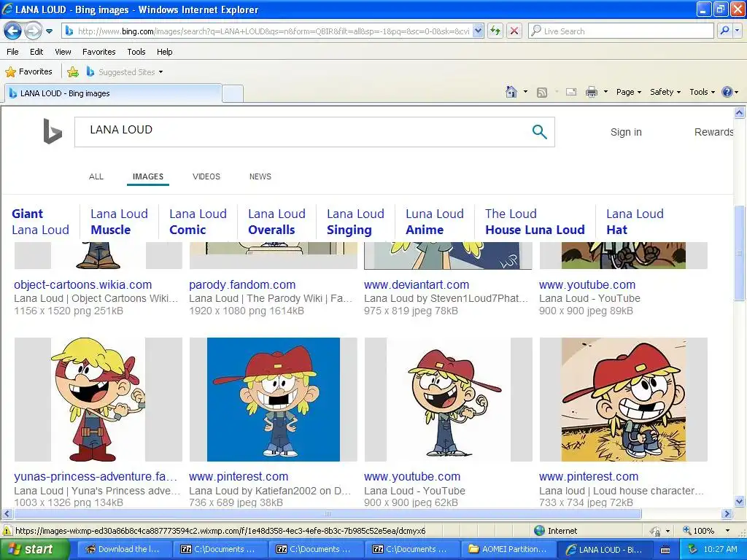Click the Home icon in command bar
Viewport: 747px width, 560px height.
[x=511, y=92]
